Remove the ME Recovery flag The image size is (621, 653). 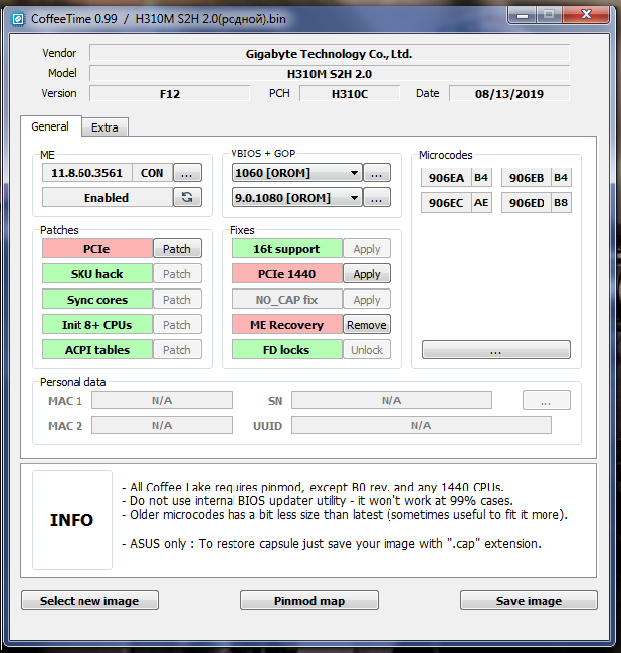pyautogui.click(x=367, y=324)
